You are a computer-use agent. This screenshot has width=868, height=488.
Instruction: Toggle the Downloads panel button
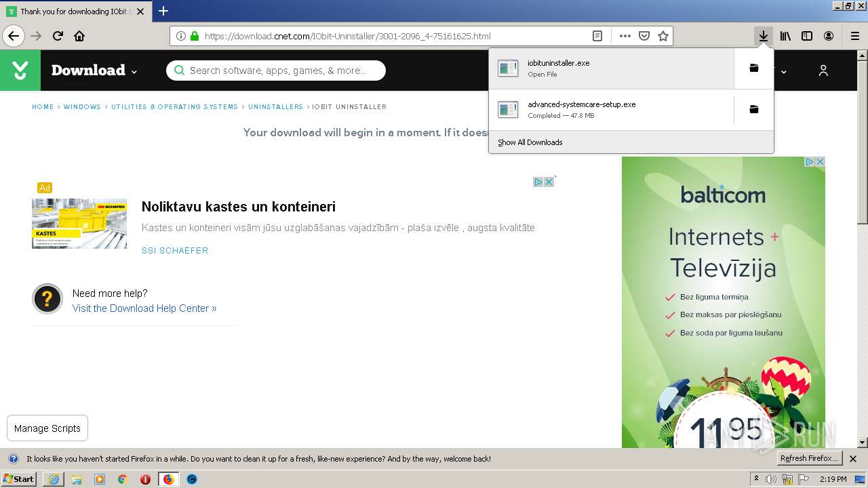click(764, 36)
